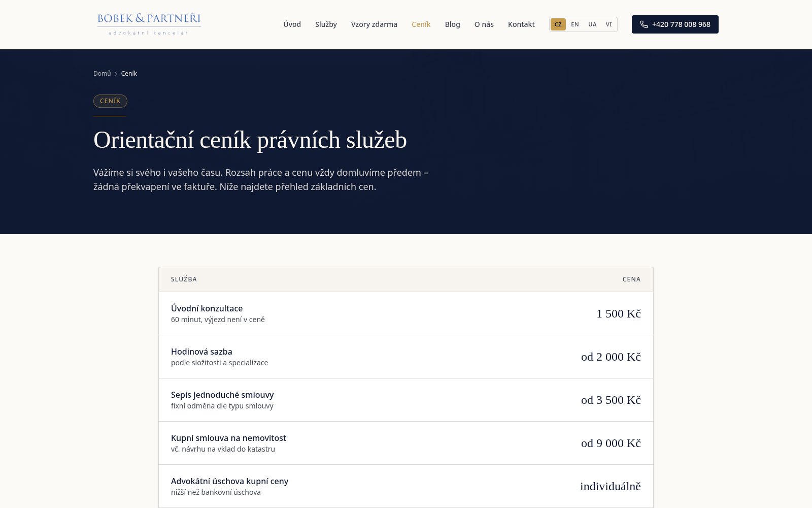Switch language to EN
Viewport: 812px width, 508px height.
tap(575, 24)
